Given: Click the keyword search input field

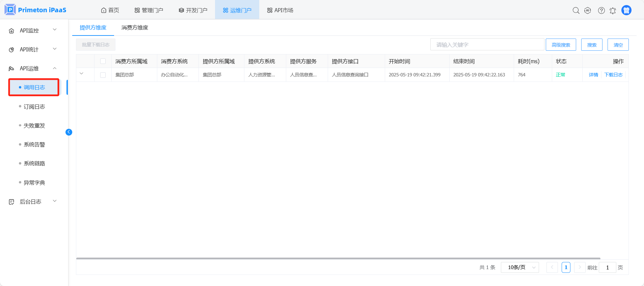Looking at the screenshot, I should coord(487,45).
